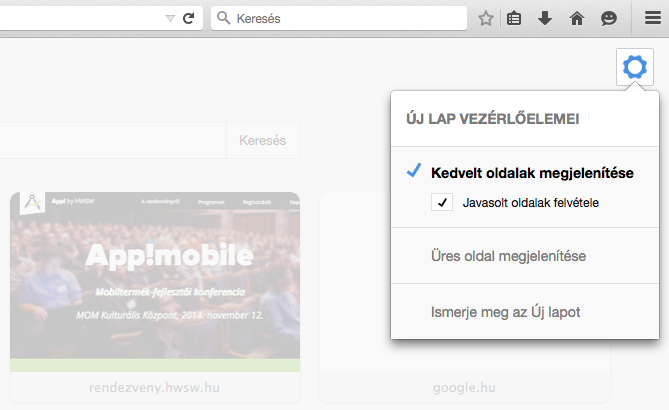Viewport: 669px width, 410px height.
Task: Bookmark this page with the star icon
Action: click(486, 18)
